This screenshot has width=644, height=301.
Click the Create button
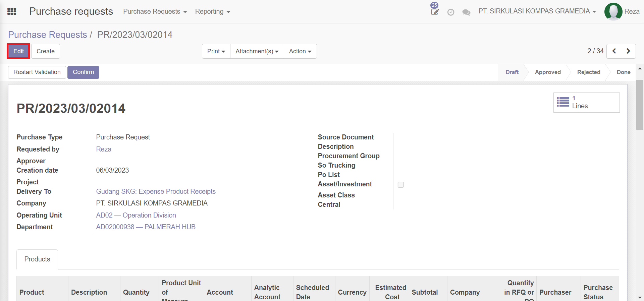pos(46,51)
